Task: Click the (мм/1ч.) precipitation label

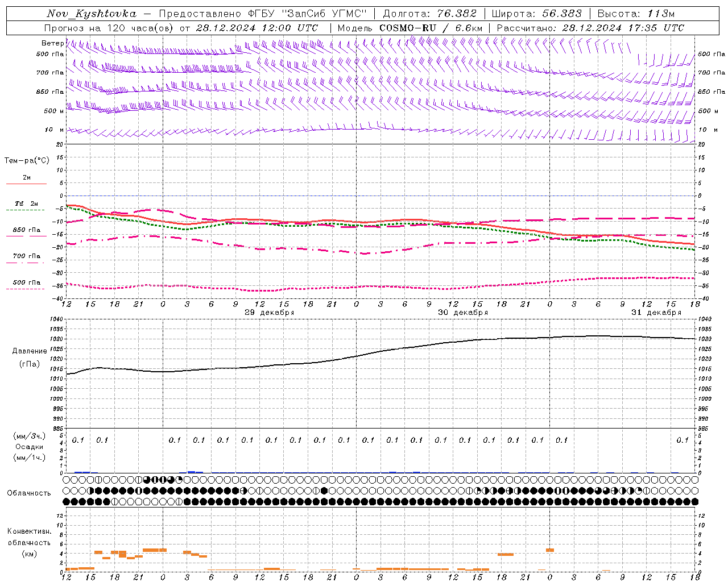Action: (30, 458)
